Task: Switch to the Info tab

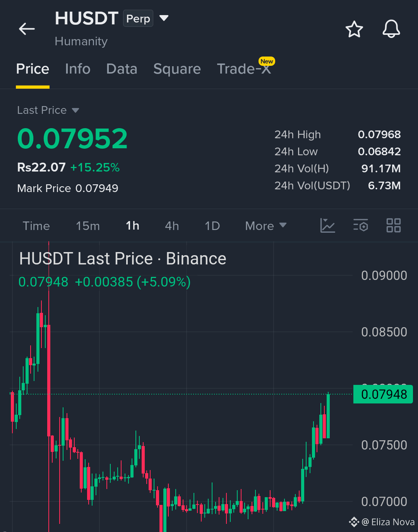Action: pyautogui.click(x=78, y=69)
